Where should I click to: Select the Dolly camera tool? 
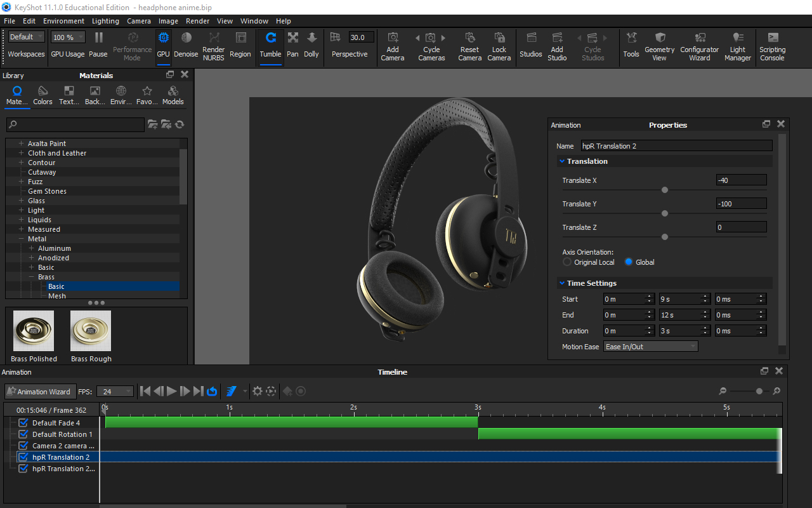pos(311,46)
